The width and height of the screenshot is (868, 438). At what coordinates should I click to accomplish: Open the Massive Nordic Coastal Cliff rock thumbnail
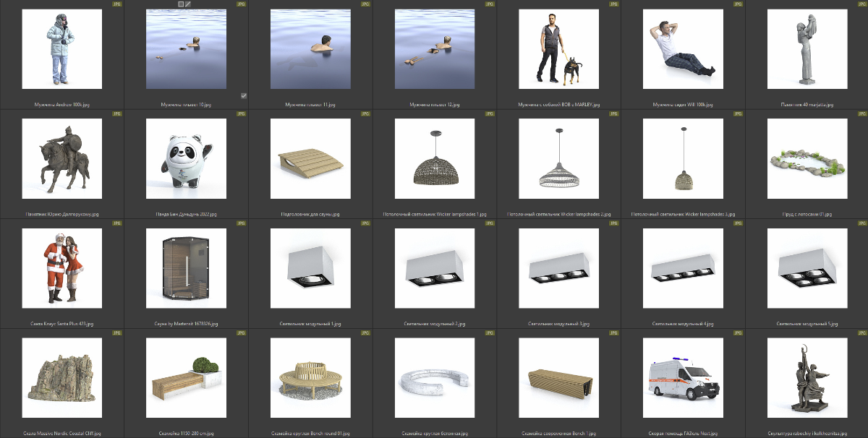tap(62, 378)
